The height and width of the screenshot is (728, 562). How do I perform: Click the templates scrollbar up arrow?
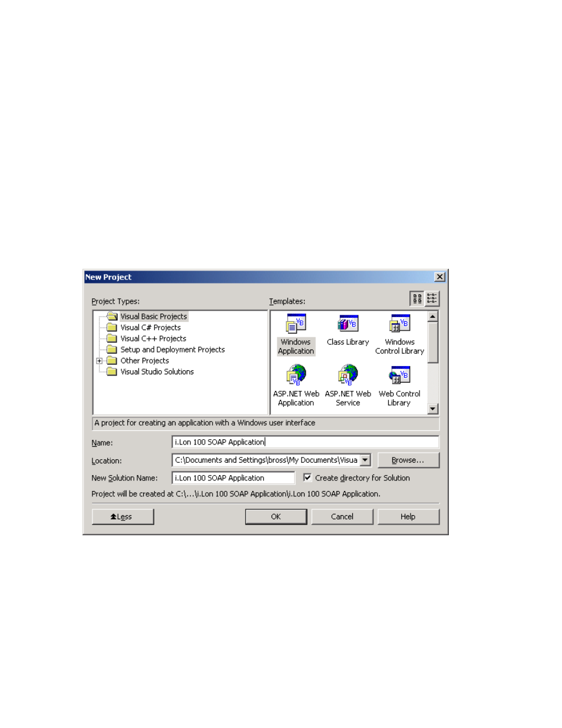click(x=433, y=317)
